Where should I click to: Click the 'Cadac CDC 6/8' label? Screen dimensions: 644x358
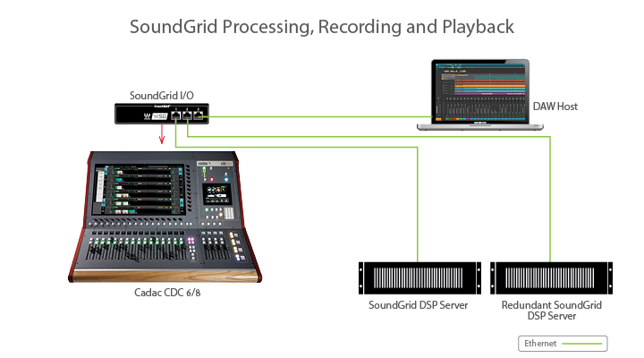167,293
